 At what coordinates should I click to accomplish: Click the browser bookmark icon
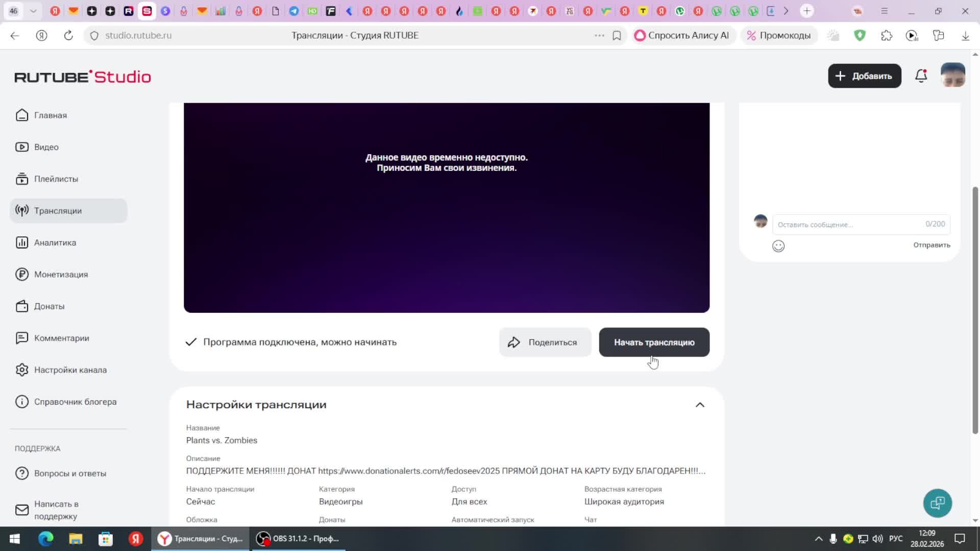(617, 36)
